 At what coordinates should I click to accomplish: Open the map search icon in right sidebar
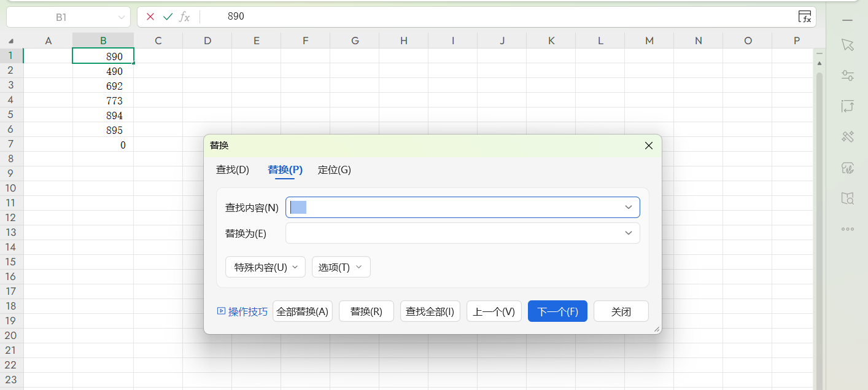pos(847,198)
